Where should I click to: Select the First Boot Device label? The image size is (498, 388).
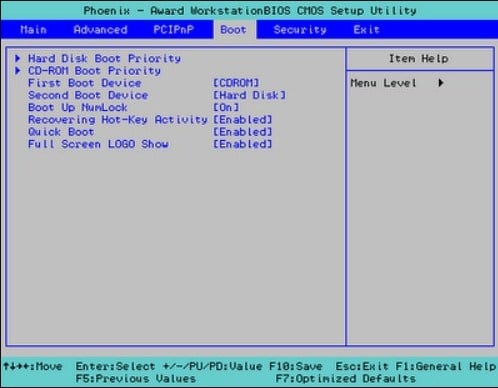(x=85, y=83)
